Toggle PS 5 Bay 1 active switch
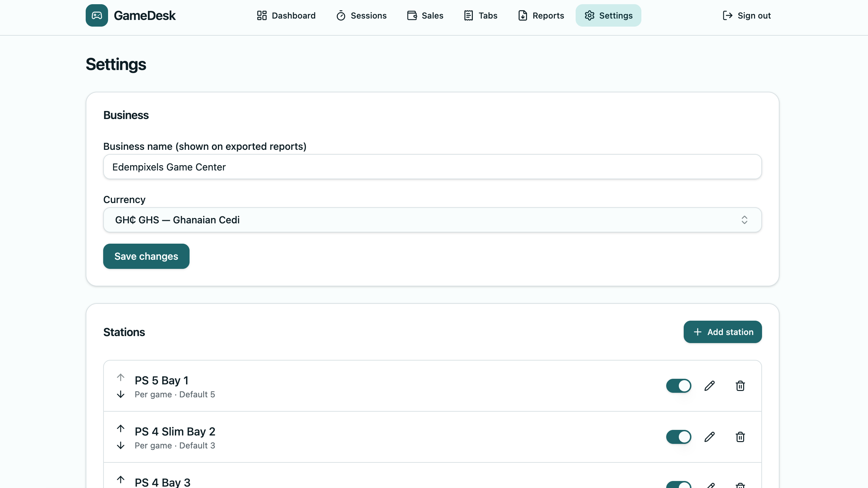Screen dimensions: 868x488 [x=678, y=386]
